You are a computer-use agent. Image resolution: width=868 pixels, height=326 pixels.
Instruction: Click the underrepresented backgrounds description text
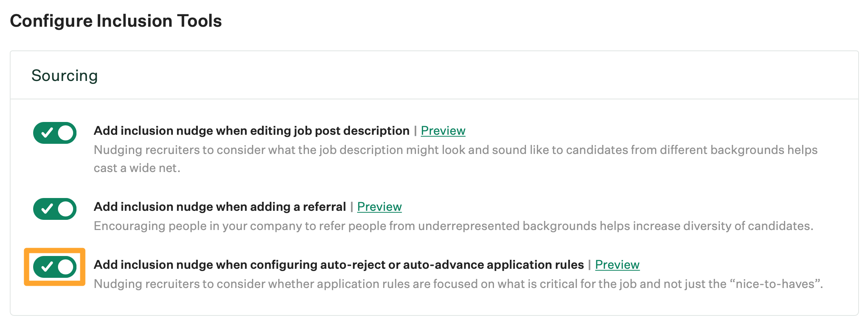[x=453, y=226]
